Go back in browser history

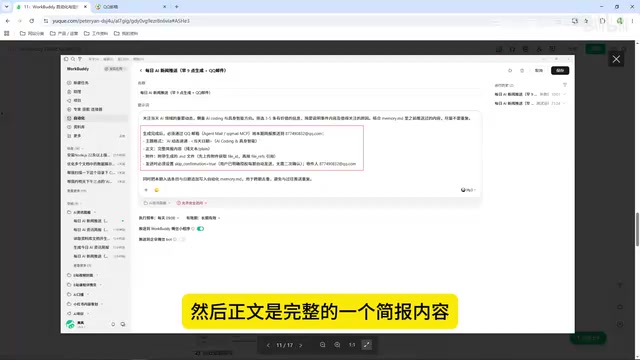[8, 21]
